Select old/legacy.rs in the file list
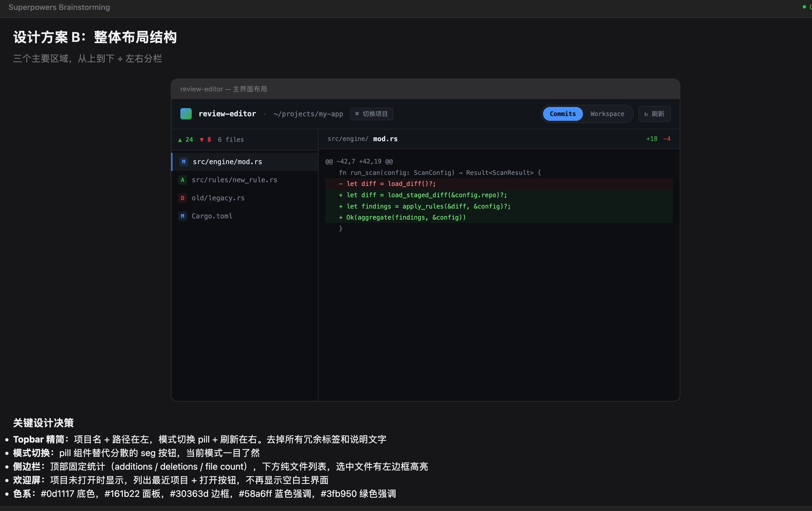 [218, 198]
